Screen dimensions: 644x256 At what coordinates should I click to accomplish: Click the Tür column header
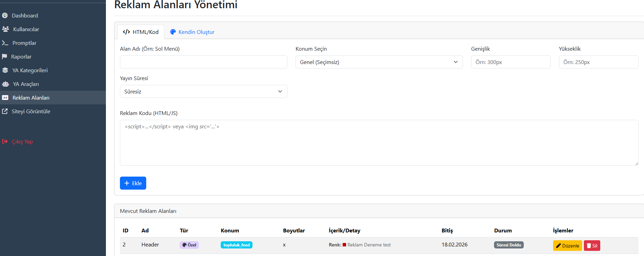184,231
